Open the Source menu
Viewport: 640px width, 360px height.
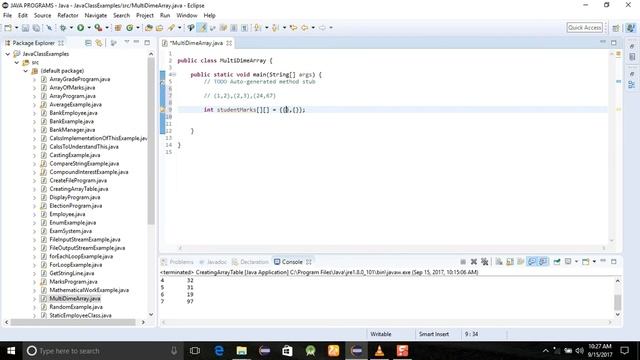tap(42, 16)
